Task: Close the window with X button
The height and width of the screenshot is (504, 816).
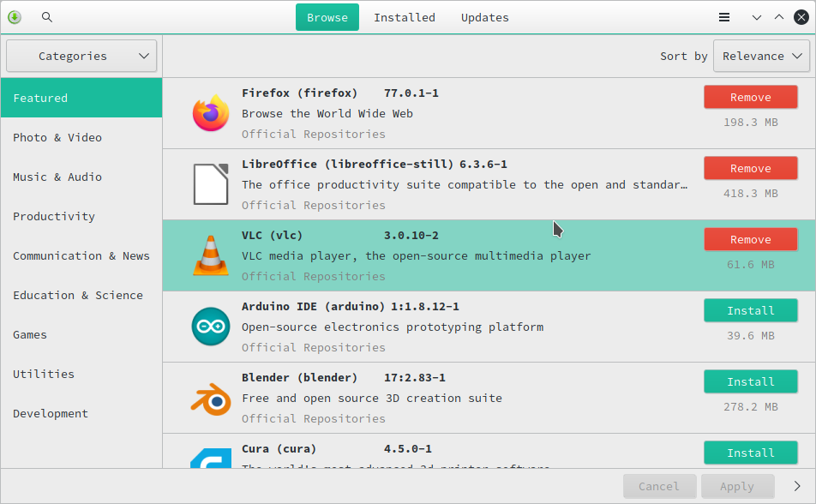Action: [801, 17]
